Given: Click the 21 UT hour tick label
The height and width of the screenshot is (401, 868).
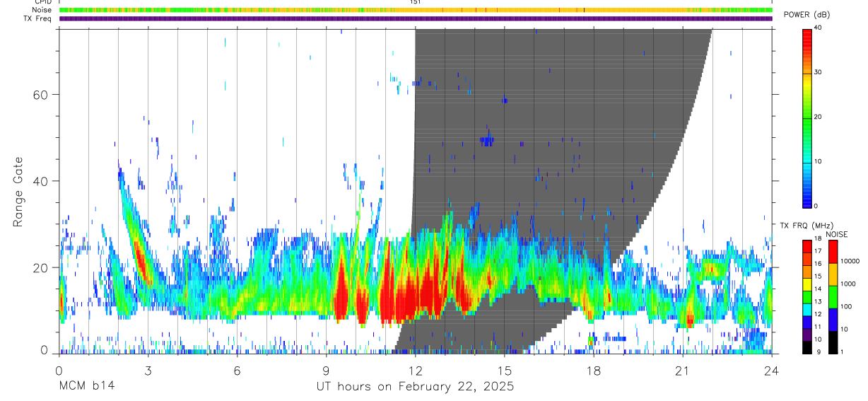Looking at the screenshot, I should (682, 371).
